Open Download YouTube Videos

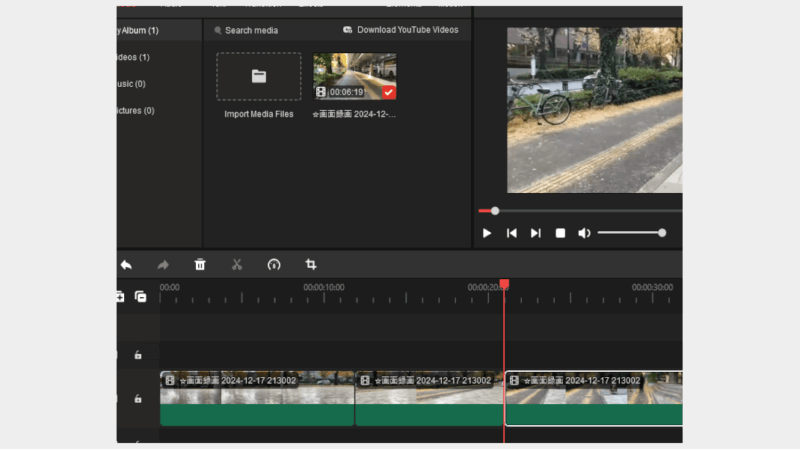coord(401,30)
